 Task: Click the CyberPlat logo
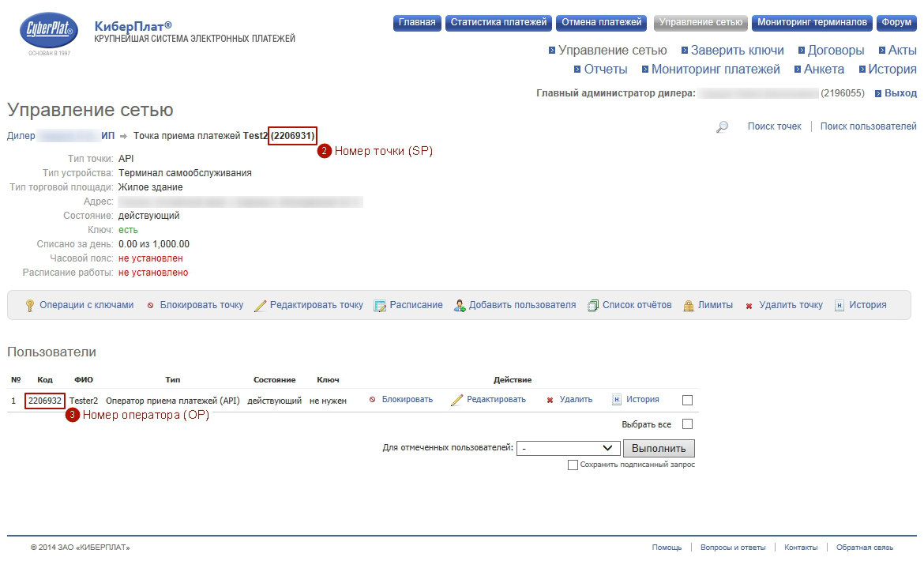coord(49,32)
